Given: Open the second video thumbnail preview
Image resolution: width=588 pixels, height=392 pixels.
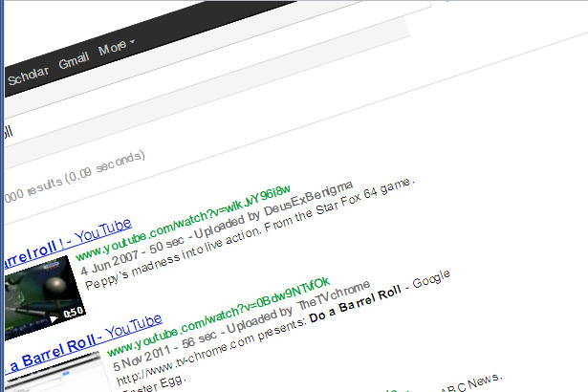Looking at the screenshot, I should click(56, 372).
